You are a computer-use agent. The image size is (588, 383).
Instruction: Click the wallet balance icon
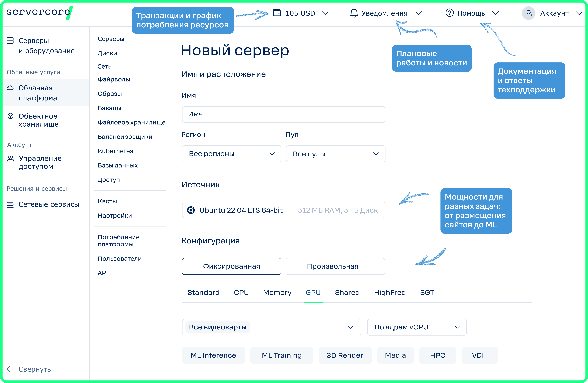[x=277, y=13]
